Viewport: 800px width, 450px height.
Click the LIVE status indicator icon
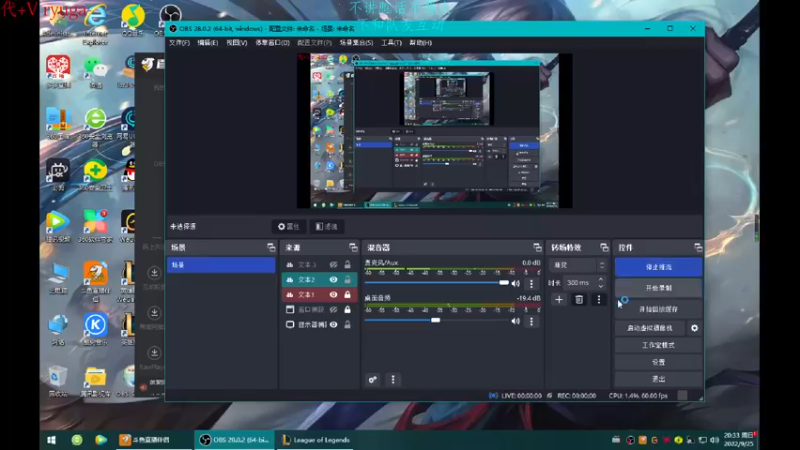[493, 395]
